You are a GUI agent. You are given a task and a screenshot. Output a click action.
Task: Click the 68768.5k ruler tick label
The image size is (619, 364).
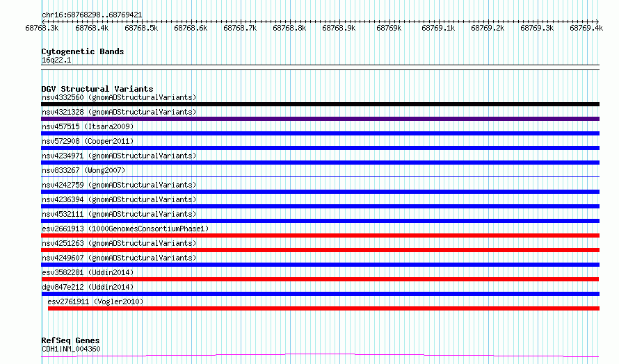click(x=141, y=28)
